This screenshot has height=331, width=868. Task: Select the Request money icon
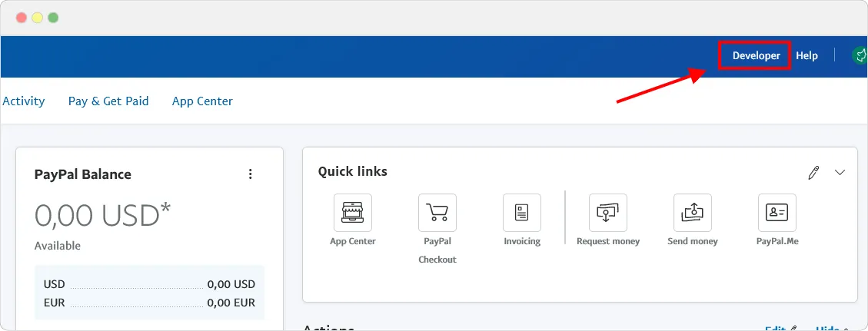point(608,212)
